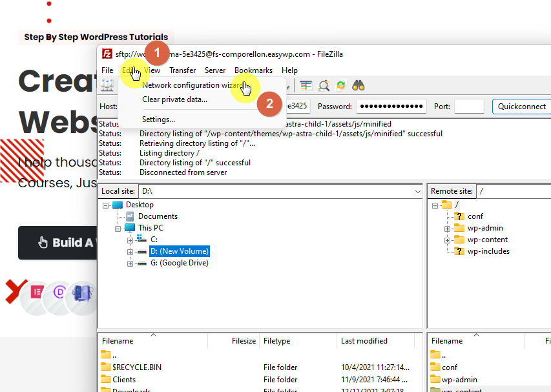This screenshot has height=392, width=551.
Task: Open the Local site path dropdown
Action: pos(417,191)
